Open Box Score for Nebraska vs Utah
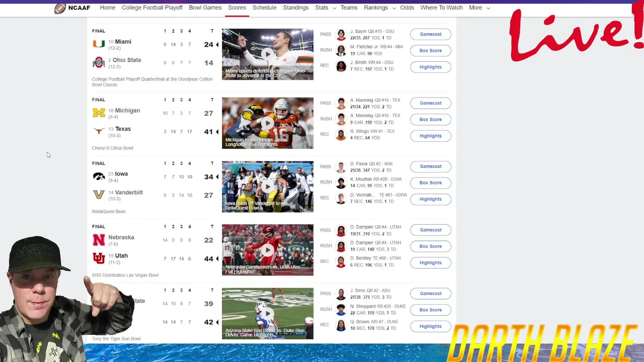Screen dimensions: 644x362 point(431,246)
